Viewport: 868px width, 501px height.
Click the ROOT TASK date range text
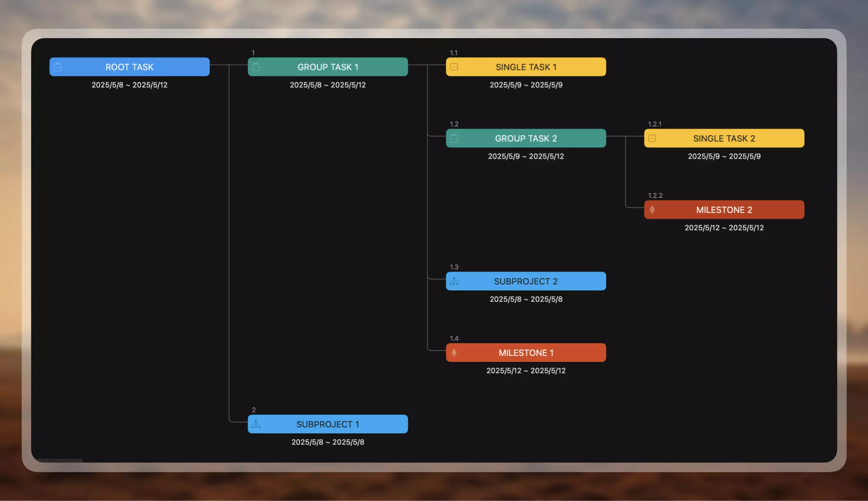(x=129, y=85)
